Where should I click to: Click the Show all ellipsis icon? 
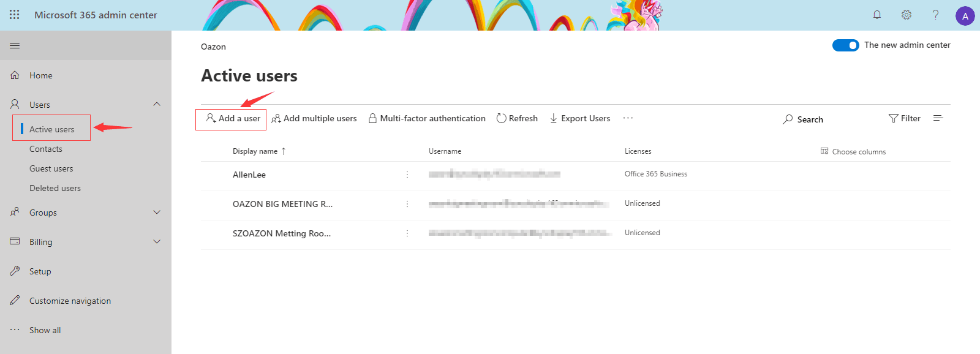pyautogui.click(x=15, y=330)
